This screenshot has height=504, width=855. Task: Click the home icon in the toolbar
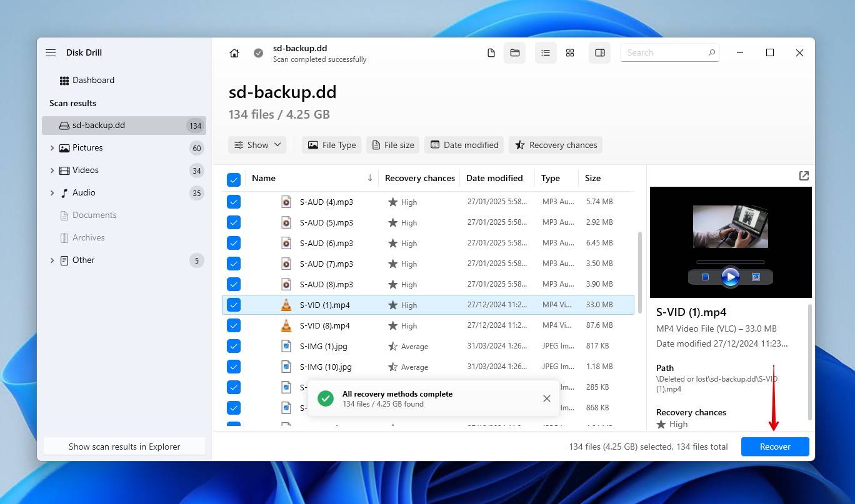[x=234, y=52]
